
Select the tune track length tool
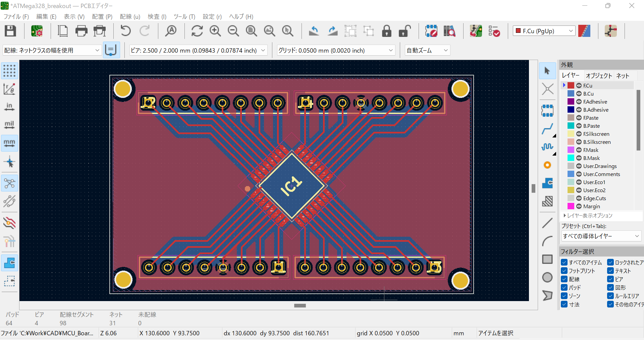[x=547, y=147]
